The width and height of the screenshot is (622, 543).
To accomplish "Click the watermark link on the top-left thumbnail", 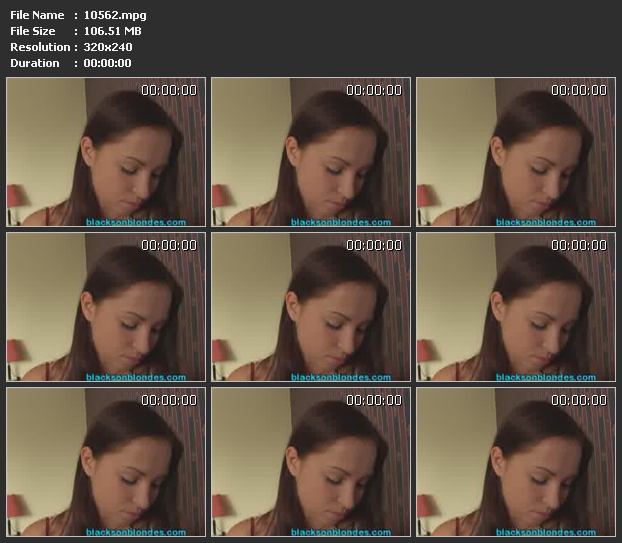I will coord(136,222).
